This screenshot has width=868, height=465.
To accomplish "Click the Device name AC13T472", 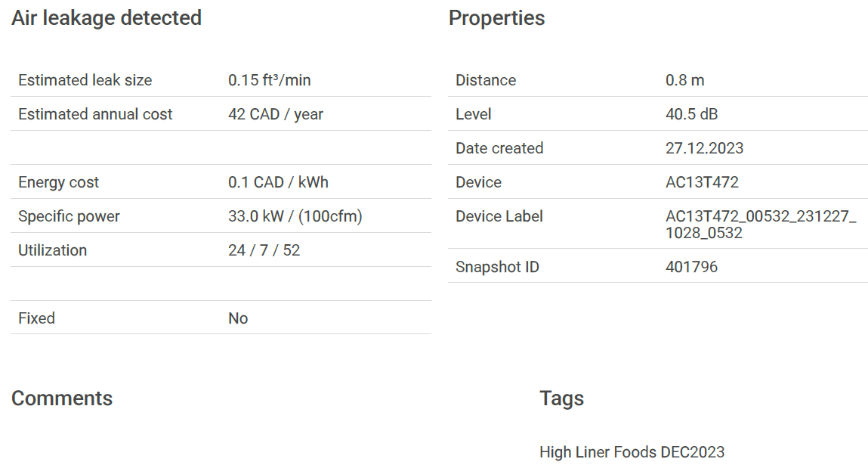I will [x=702, y=182].
